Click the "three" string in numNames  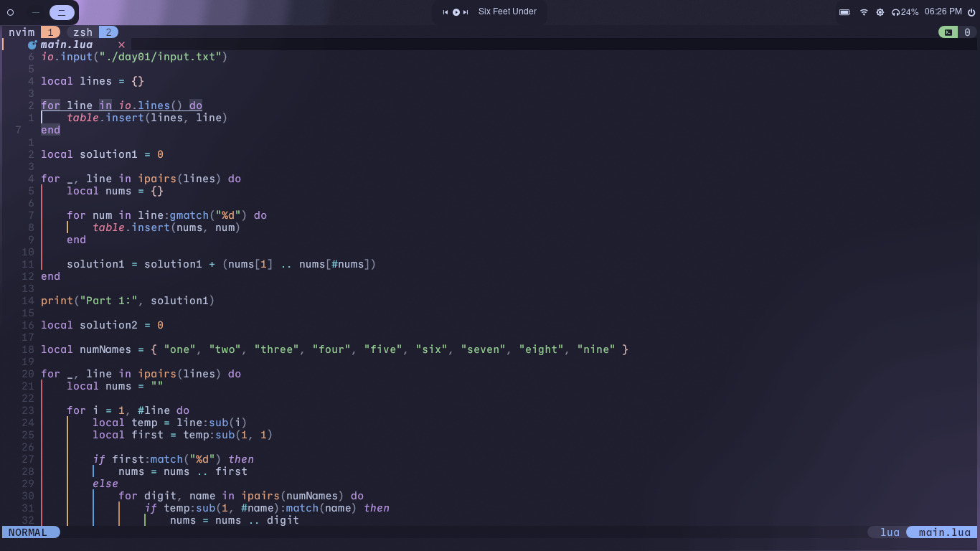click(276, 349)
